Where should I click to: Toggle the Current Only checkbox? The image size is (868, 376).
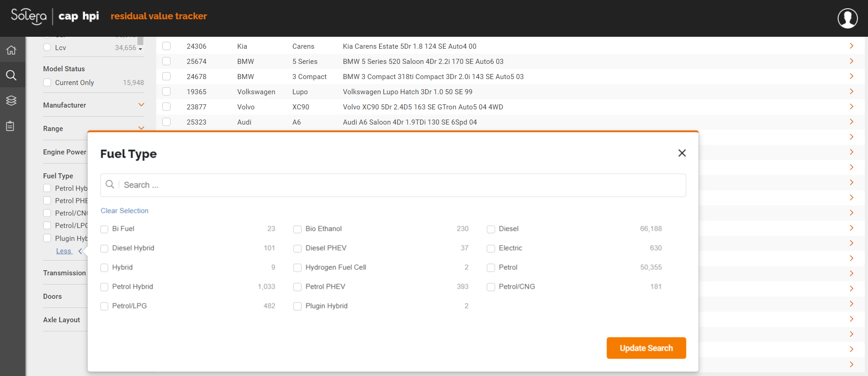(x=47, y=82)
